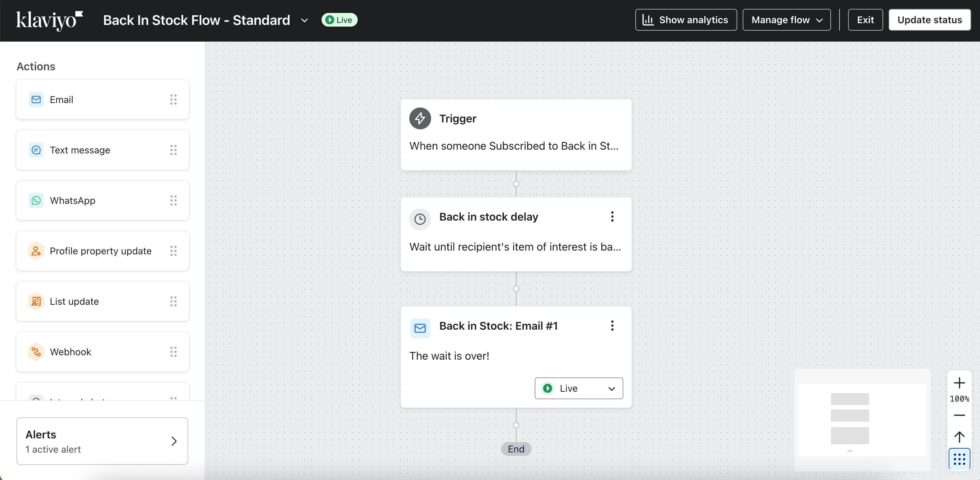This screenshot has height=480, width=980.
Task: Zoom out with the minus icon
Action: pos(959,415)
